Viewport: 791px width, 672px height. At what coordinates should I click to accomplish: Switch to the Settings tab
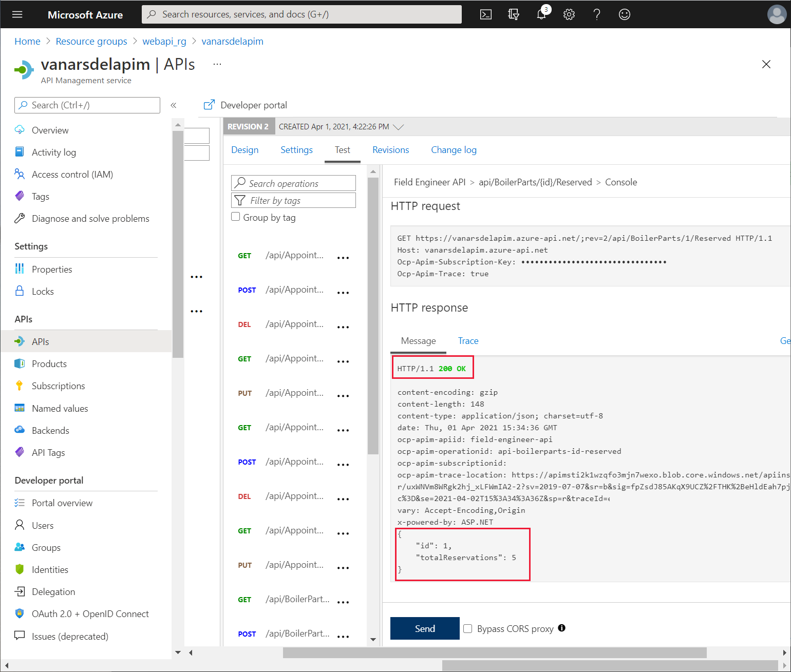[296, 150]
